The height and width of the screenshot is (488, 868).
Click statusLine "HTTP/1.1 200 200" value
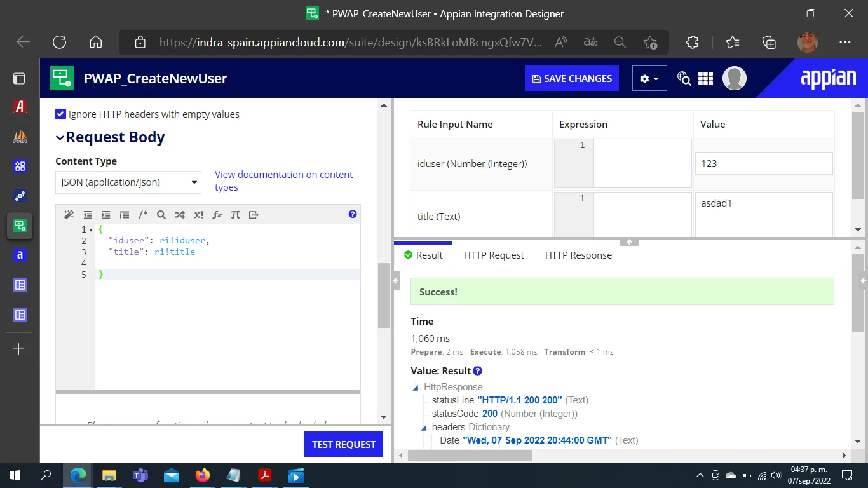[x=519, y=400]
